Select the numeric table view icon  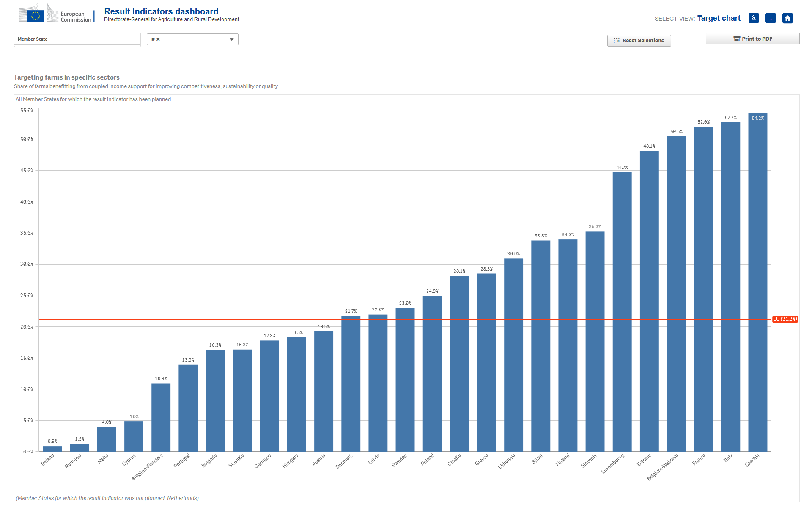(x=754, y=18)
